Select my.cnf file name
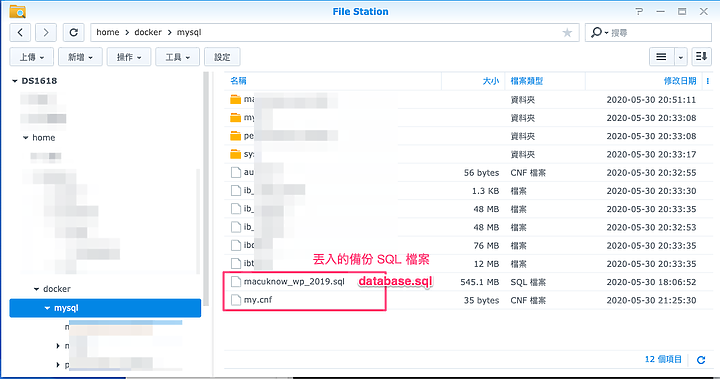 258,300
